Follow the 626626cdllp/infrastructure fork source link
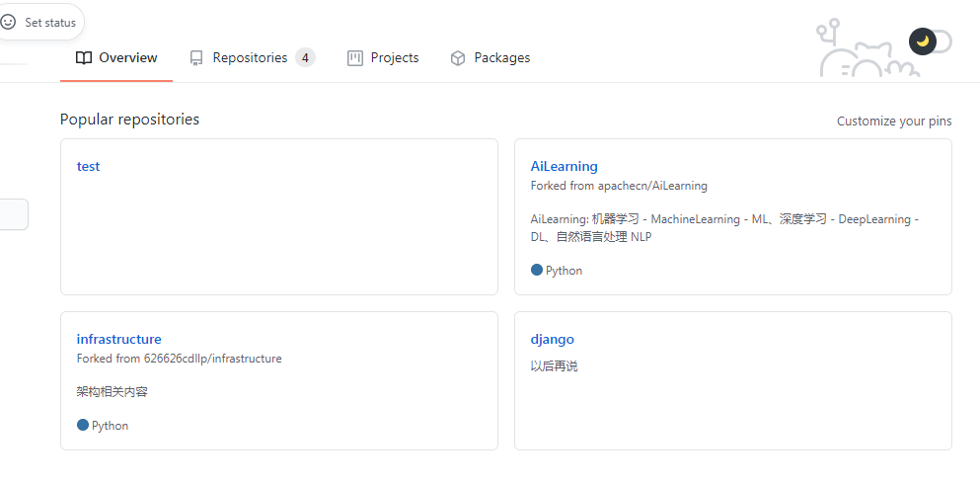Image resolution: width=980 pixels, height=486 pixels. (x=212, y=359)
